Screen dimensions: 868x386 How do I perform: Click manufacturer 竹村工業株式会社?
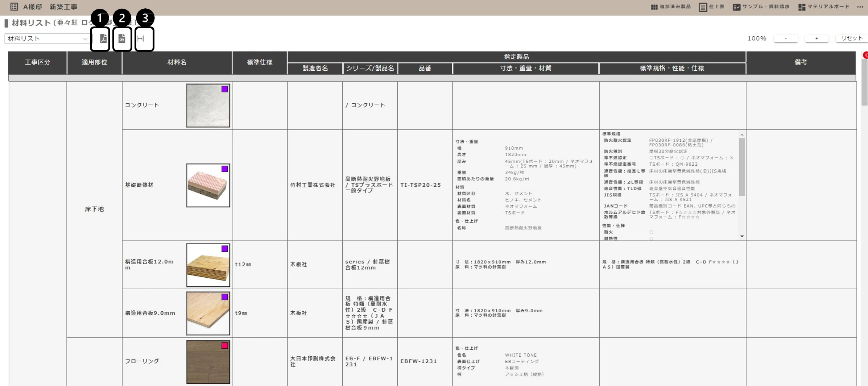click(313, 185)
